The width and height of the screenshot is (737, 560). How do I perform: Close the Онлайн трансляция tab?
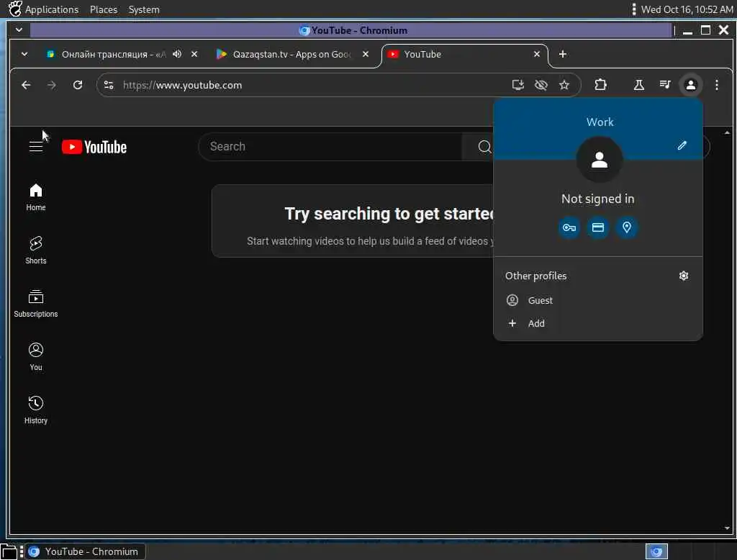194,54
